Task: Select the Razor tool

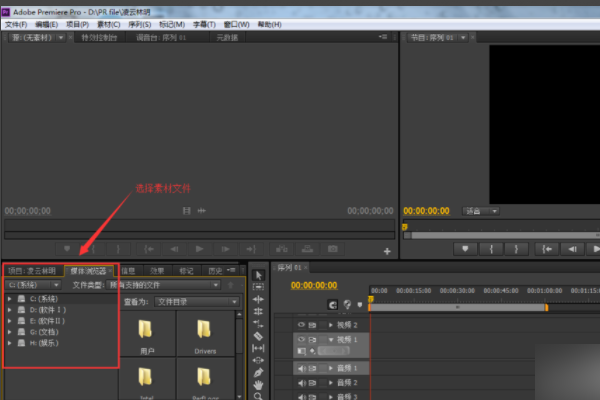Action: tap(258, 336)
